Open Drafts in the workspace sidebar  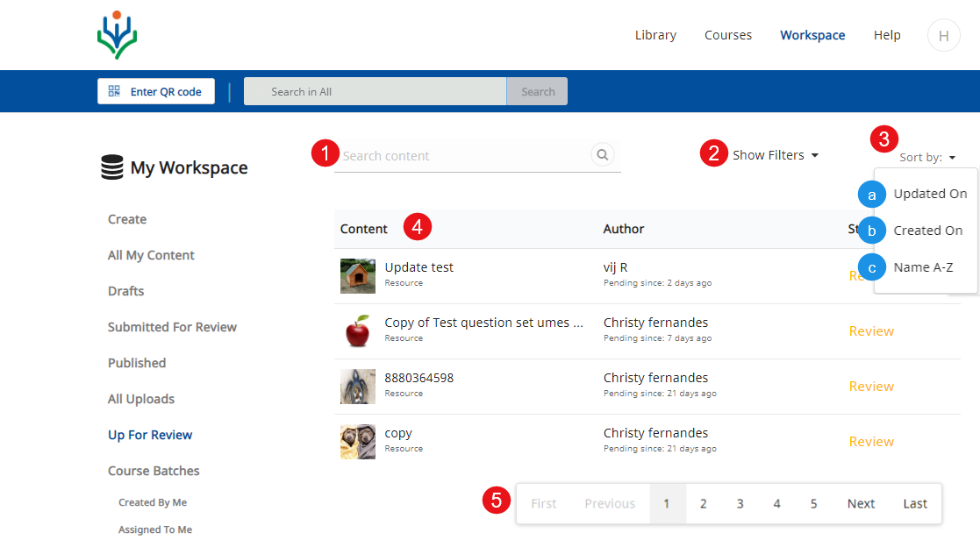pos(125,291)
